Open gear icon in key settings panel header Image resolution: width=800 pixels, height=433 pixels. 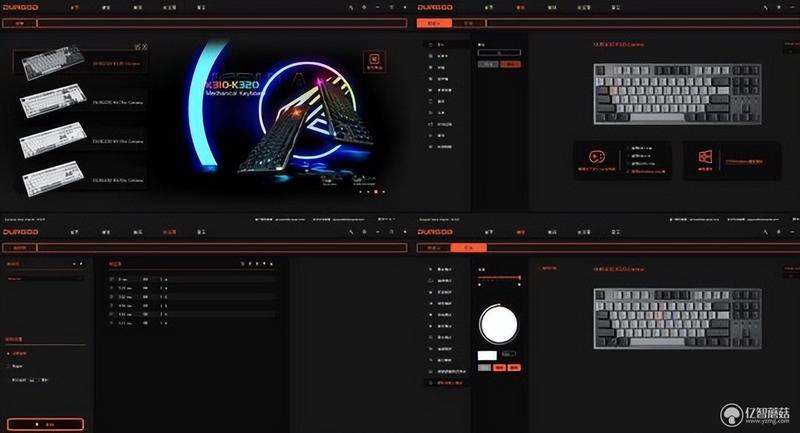779,8
